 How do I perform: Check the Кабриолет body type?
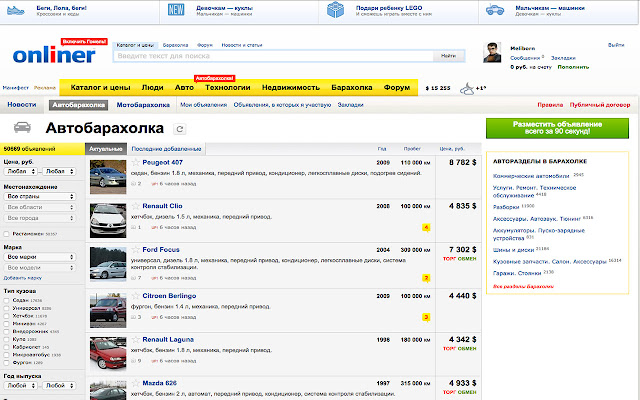(x=6, y=347)
